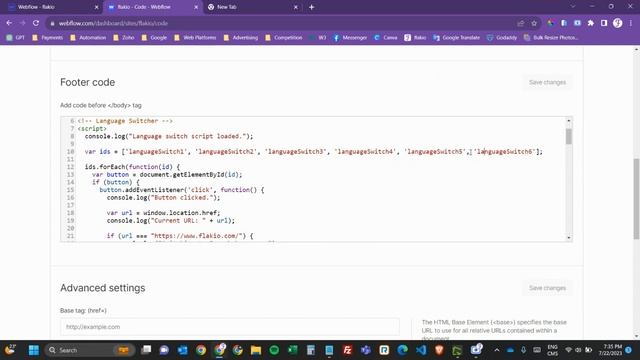
Task: Open the clock and date in the taskbar
Action: 610,350
